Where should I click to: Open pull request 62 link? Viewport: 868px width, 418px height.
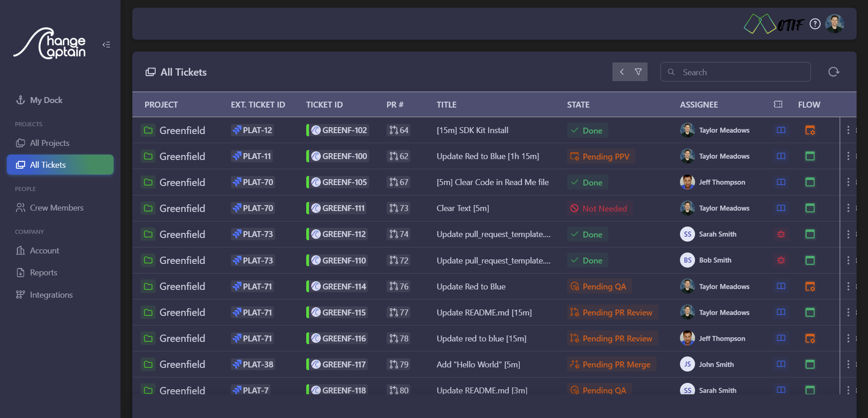point(399,156)
